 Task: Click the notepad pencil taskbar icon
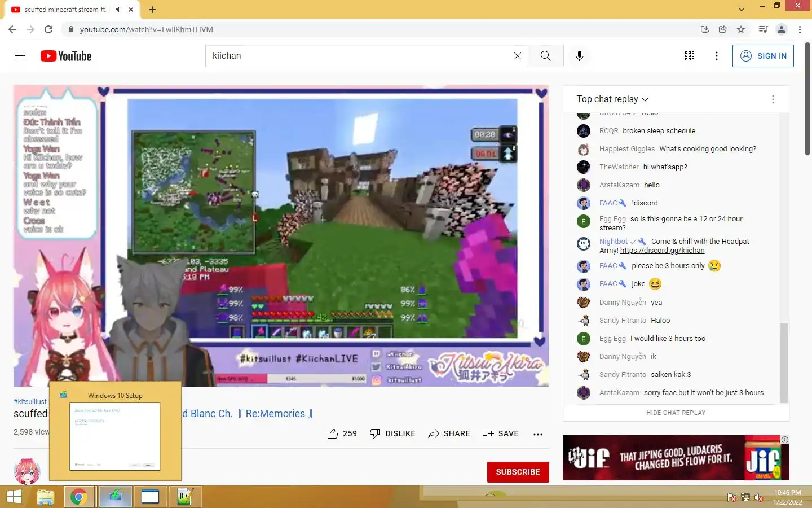click(185, 497)
